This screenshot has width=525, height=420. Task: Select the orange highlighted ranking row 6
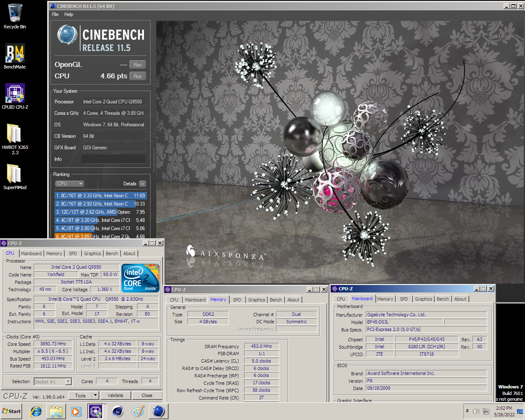[100, 236]
